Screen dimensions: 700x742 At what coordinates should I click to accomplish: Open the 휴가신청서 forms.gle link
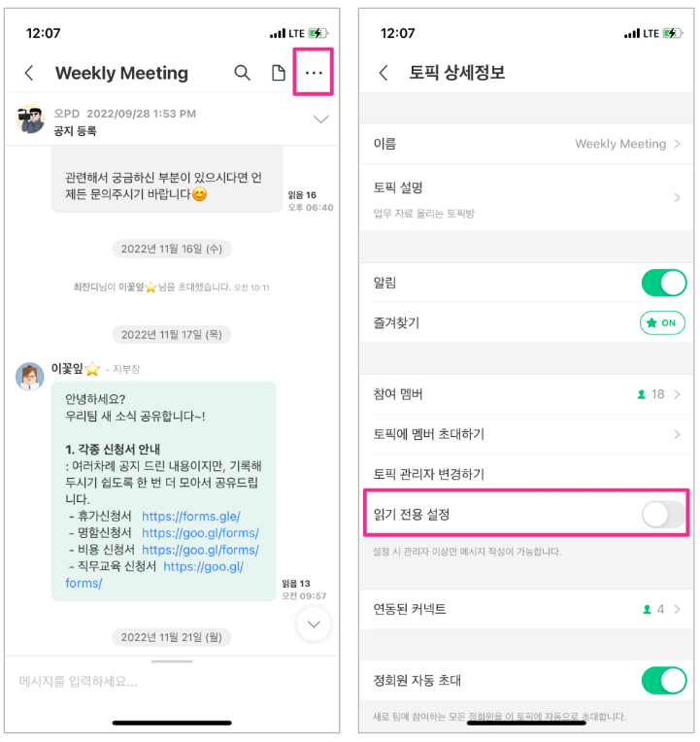tap(191, 517)
